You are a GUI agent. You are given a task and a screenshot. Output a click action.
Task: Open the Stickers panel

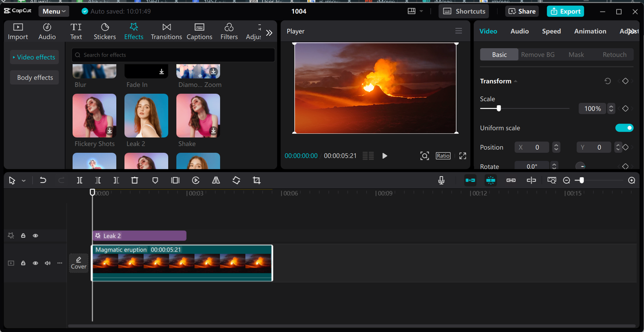click(x=105, y=31)
